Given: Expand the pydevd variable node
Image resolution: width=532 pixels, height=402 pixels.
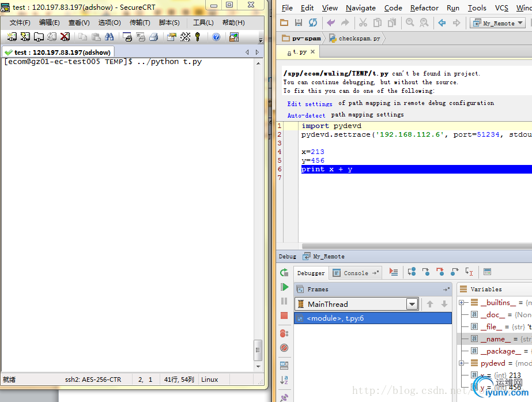Looking at the screenshot, I should tap(462, 363).
